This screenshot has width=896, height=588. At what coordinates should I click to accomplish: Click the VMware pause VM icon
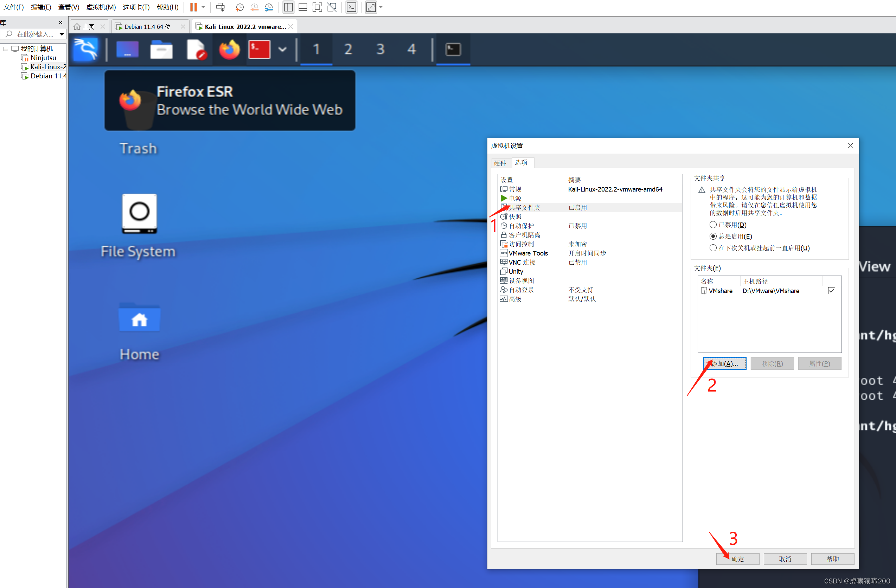(193, 7)
